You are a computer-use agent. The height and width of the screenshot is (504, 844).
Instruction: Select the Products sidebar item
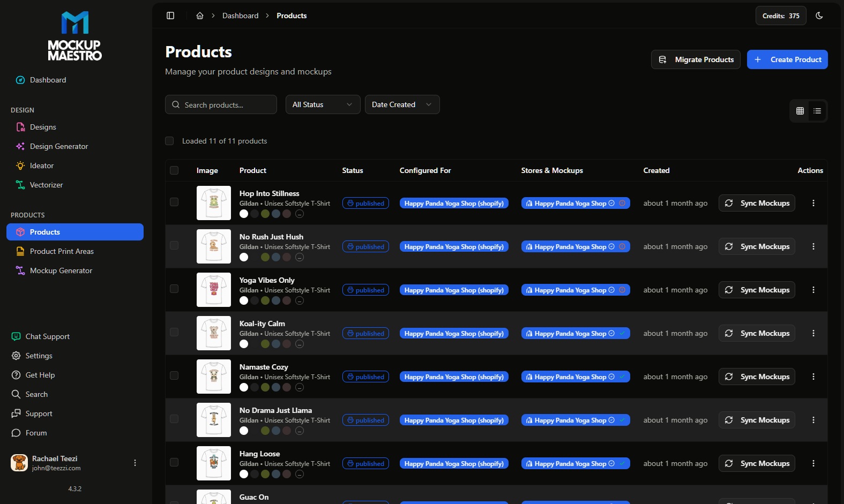coord(75,232)
